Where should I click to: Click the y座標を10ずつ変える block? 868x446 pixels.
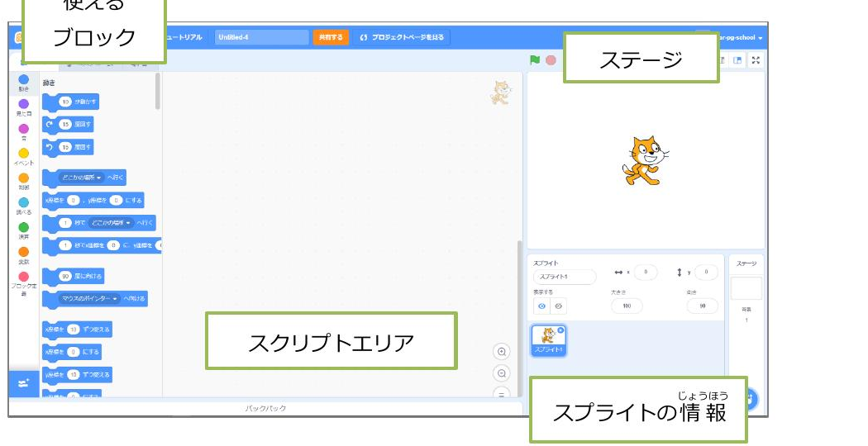[78, 375]
